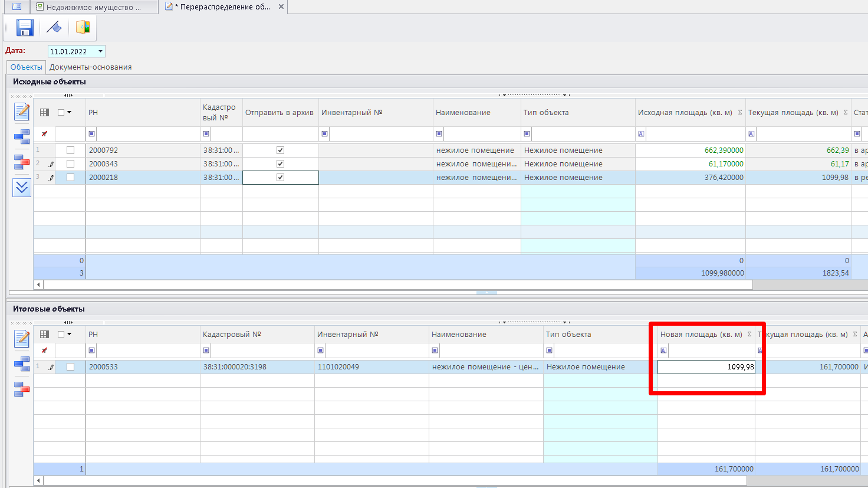The width and height of the screenshot is (868, 488).
Task: Switch to the Недвижимое имущество tab
Action: click(x=94, y=7)
